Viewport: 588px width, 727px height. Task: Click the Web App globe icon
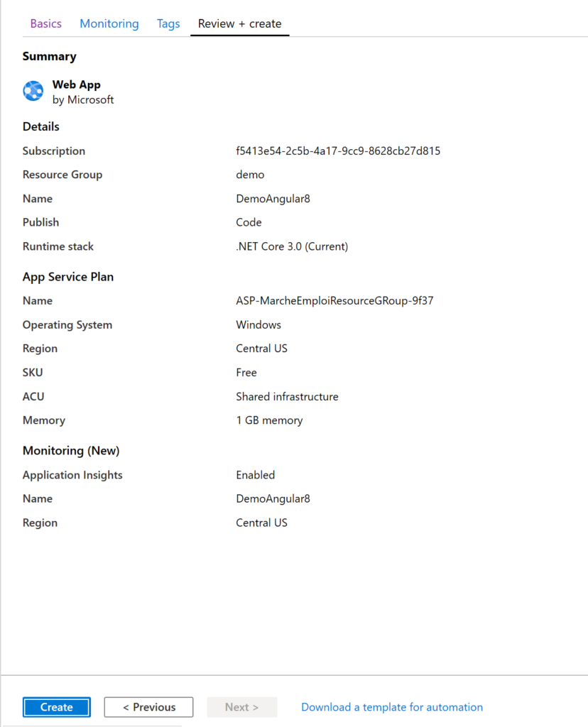tap(33, 91)
